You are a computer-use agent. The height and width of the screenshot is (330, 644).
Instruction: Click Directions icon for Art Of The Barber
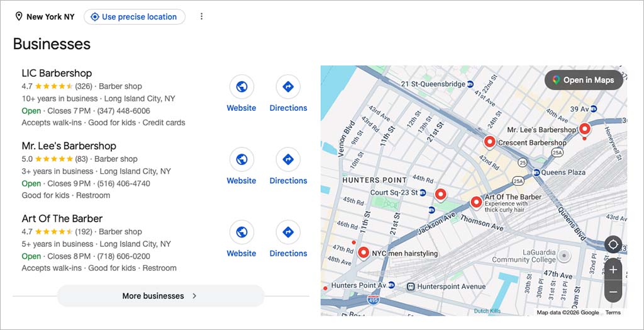click(288, 232)
